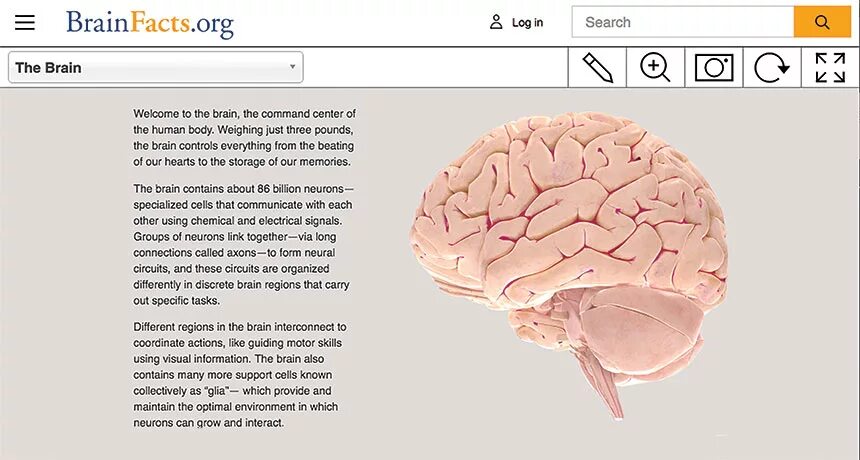This screenshot has height=460, width=860.
Task: Reset the brain view with rotate arrow
Action: click(x=772, y=67)
